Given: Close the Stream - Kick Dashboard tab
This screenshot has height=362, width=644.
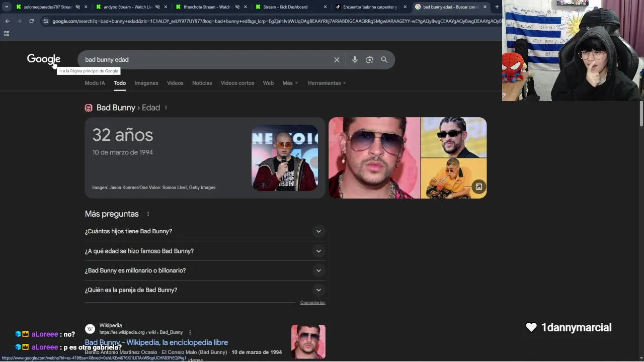Looking at the screenshot, I should point(325,7).
